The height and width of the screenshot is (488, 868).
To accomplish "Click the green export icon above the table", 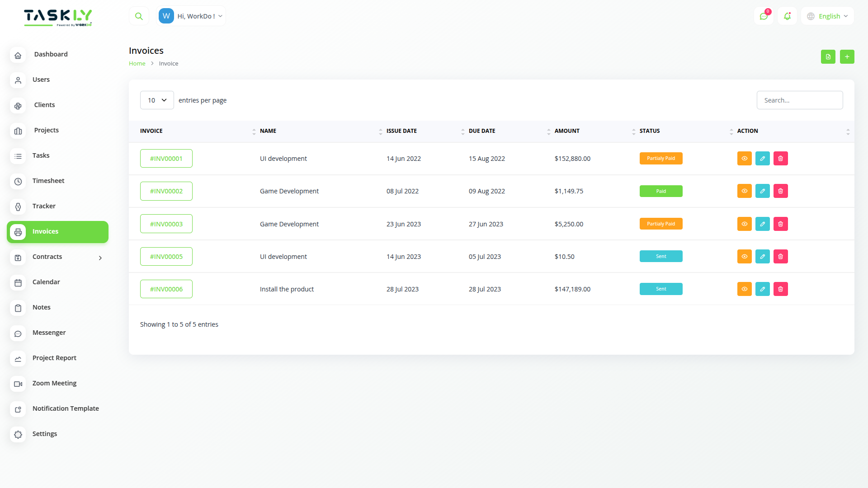I will [x=828, y=56].
